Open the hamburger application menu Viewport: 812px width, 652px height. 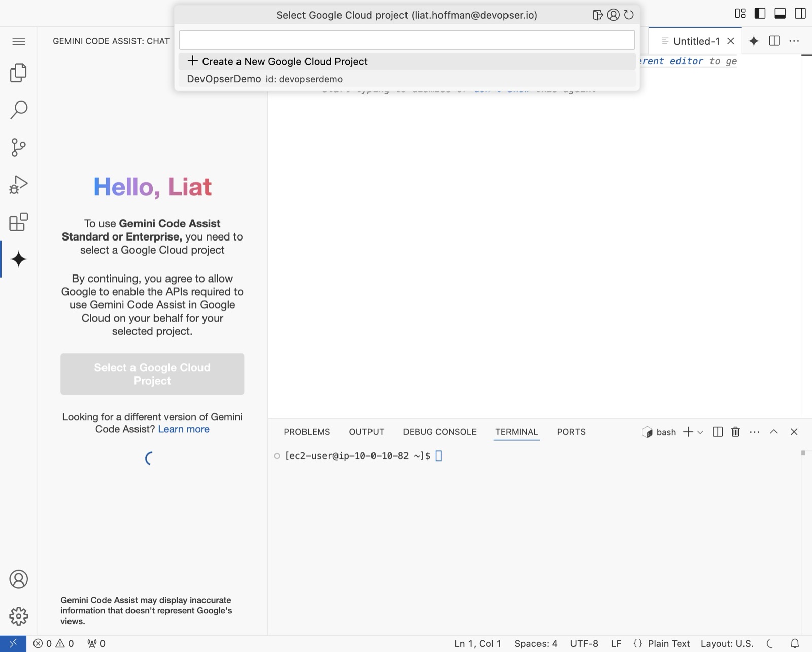19,41
